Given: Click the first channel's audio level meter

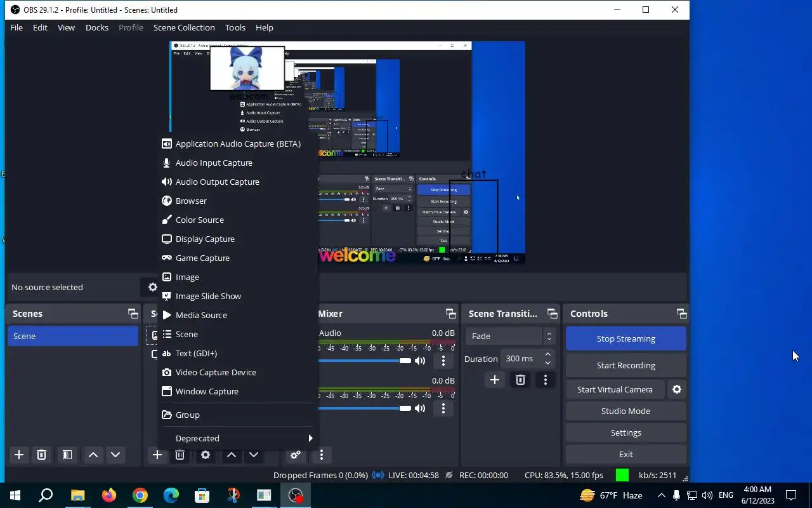Looking at the screenshot, I should 386,342.
